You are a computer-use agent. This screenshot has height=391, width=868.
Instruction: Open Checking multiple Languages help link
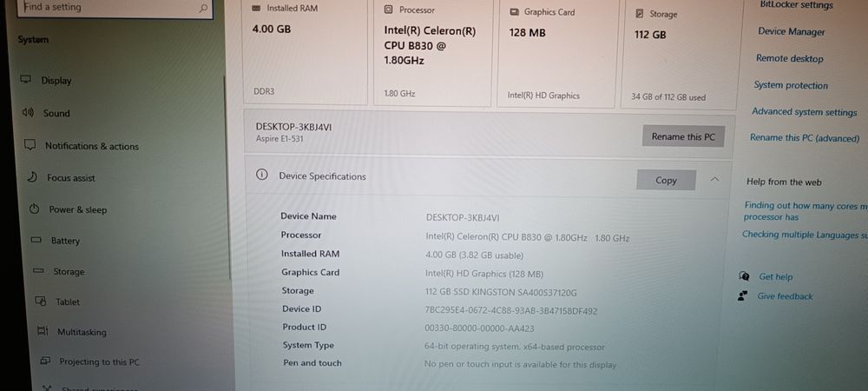[805, 235]
